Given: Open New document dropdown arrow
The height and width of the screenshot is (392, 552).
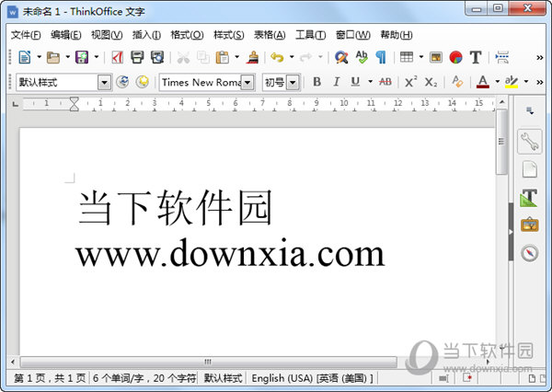Looking at the screenshot, I should tap(39, 57).
